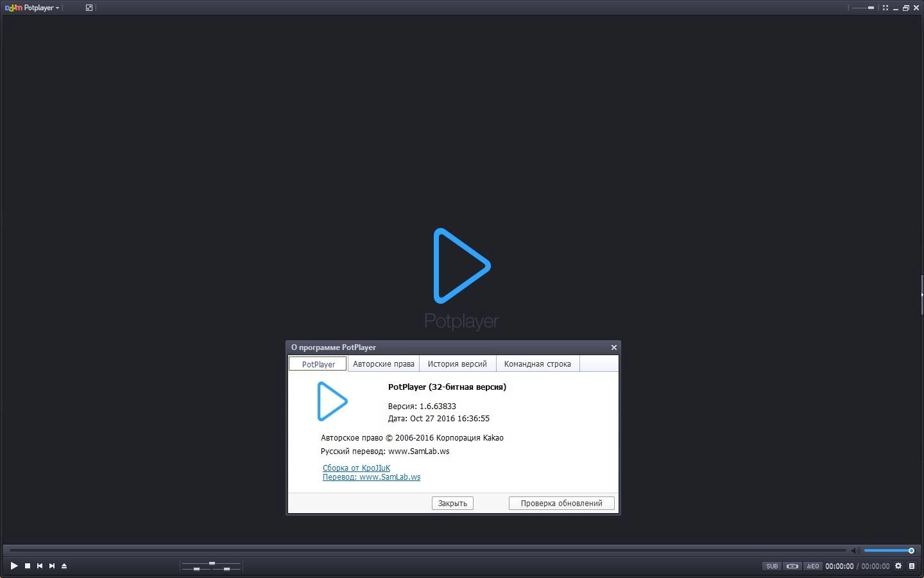Toggle subtitles with the SUB button
The width and height of the screenshot is (924, 578).
pos(772,566)
